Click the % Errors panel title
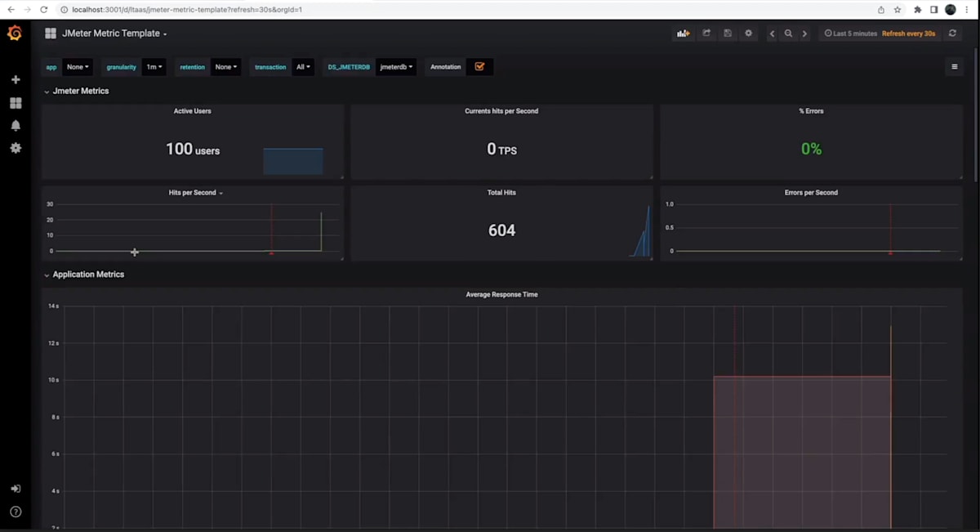This screenshot has width=980, height=532. point(811,111)
